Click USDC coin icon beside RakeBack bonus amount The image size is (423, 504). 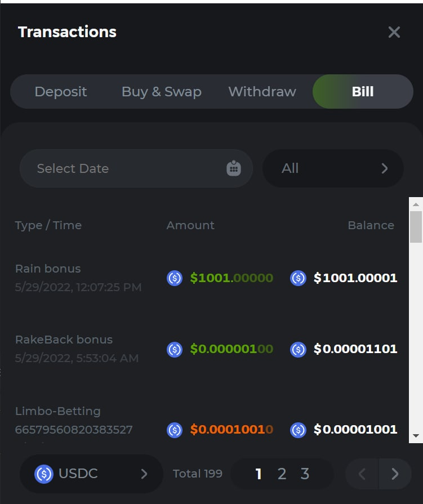point(175,349)
